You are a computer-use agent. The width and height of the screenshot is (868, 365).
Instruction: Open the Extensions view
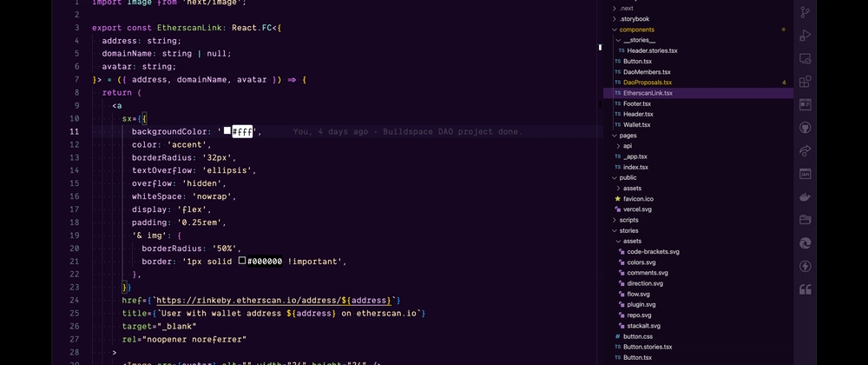(805, 82)
